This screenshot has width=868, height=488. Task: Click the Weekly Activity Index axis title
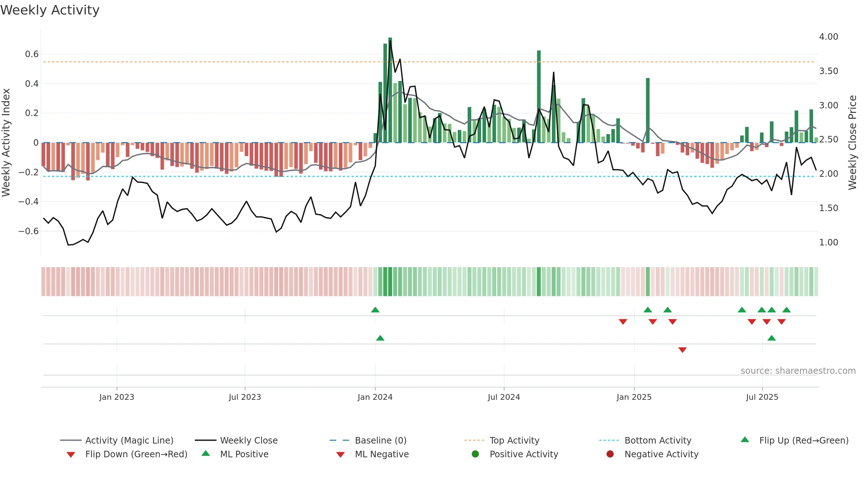6,142
